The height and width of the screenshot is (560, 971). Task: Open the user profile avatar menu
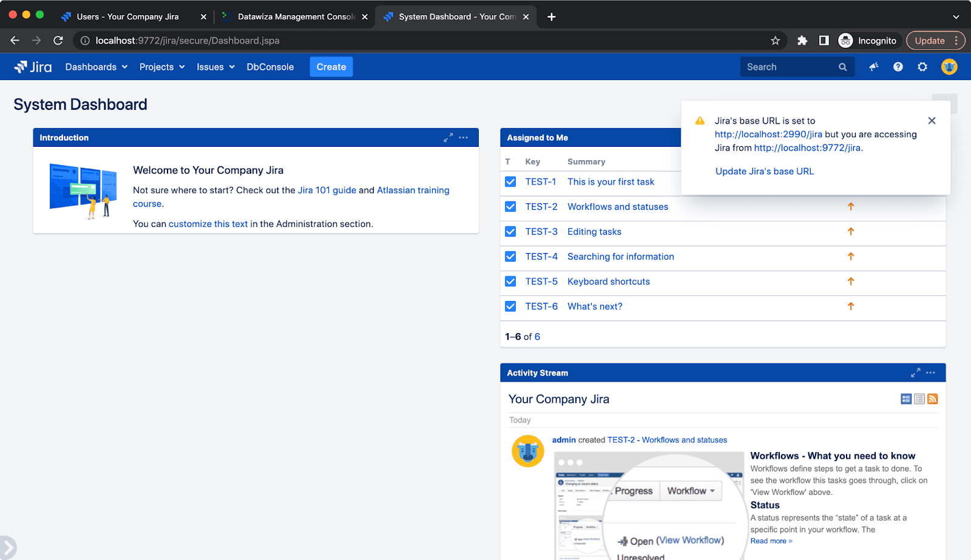[x=949, y=67]
